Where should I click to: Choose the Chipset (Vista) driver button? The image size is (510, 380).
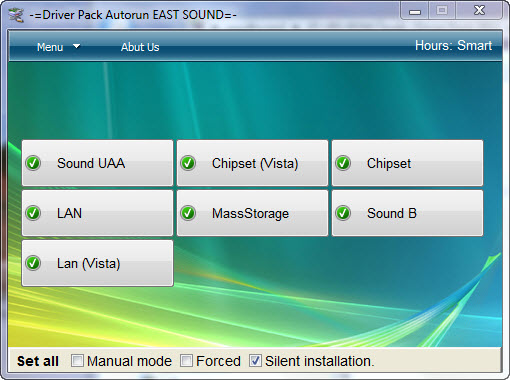(x=252, y=163)
